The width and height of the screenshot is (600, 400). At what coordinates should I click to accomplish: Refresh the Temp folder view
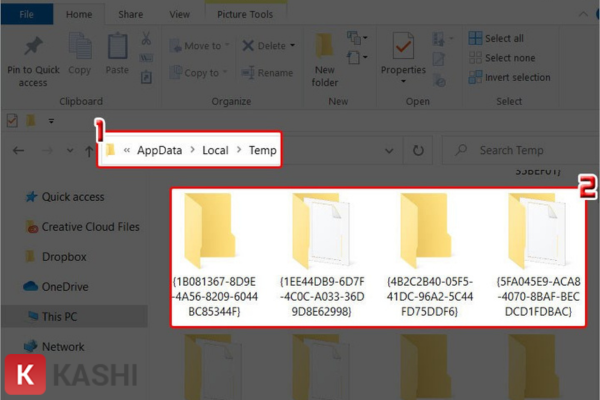point(418,150)
